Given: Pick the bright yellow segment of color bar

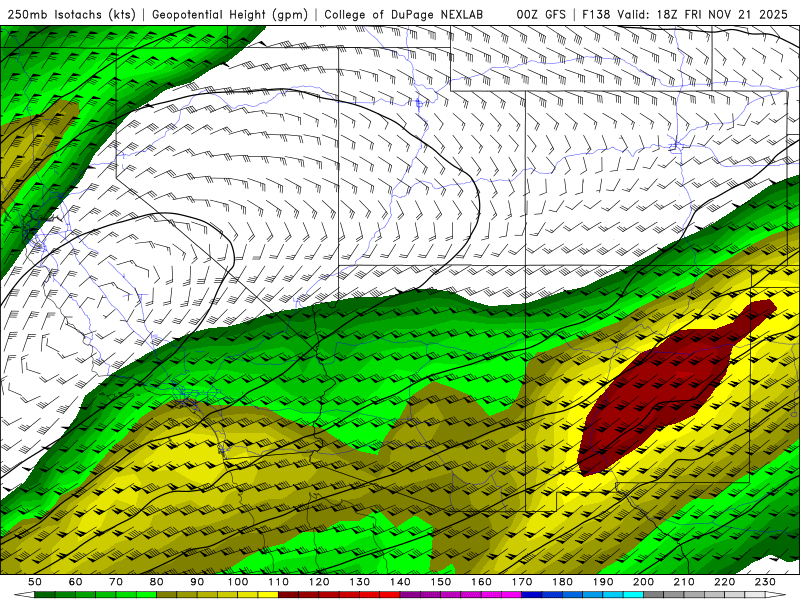Looking at the screenshot, I should click(268, 595).
